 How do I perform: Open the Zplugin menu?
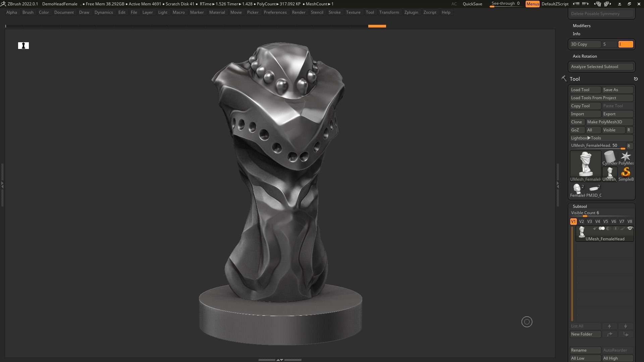pyautogui.click(x=411, y=12)
